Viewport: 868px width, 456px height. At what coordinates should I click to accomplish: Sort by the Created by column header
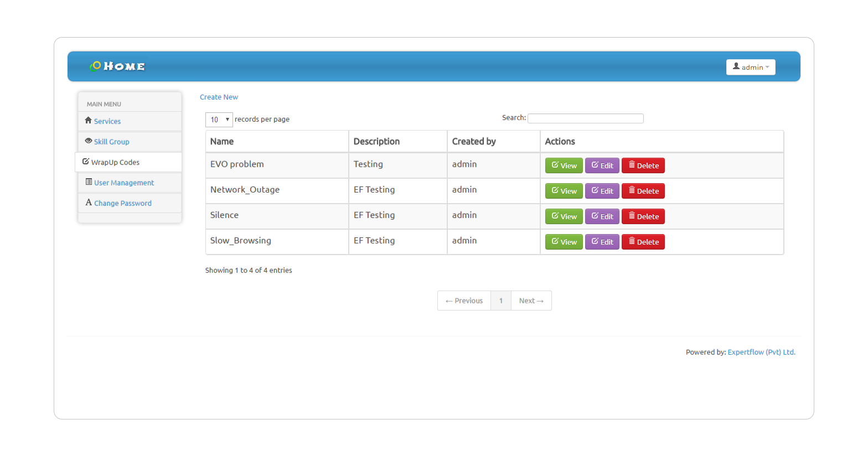(493, 141)
